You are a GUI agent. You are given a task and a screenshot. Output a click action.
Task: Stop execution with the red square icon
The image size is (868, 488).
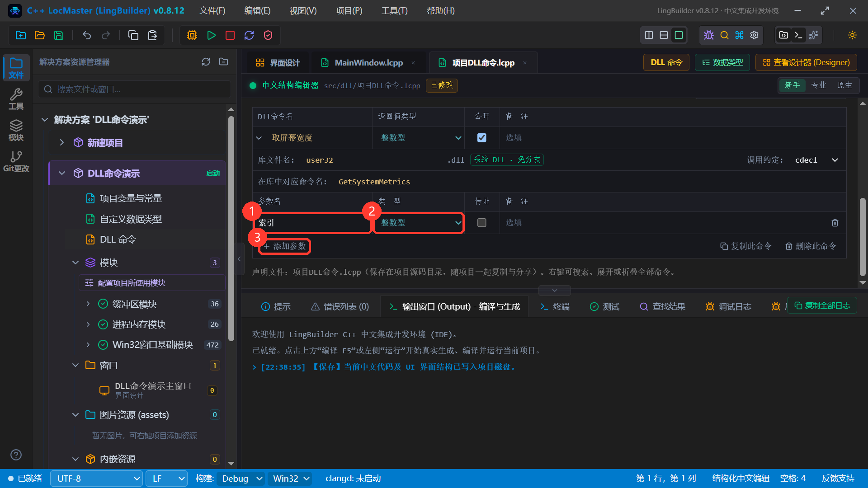point(230,35)
